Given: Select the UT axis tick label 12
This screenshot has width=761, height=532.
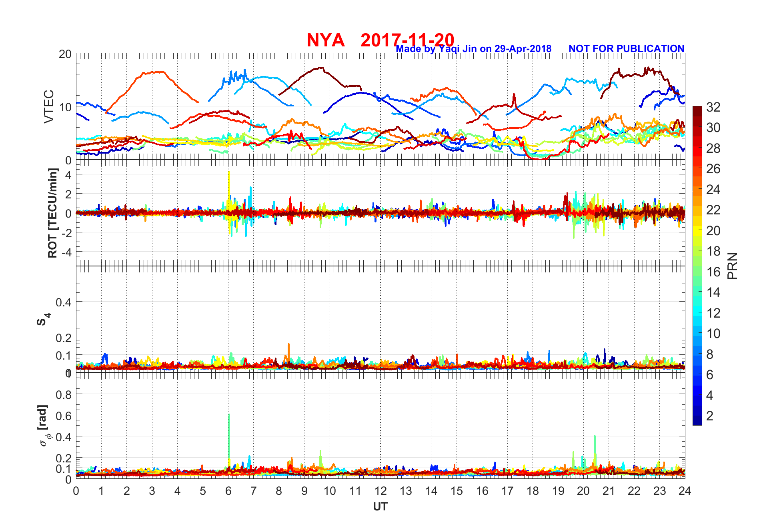Looking at the screenshot, I should pyautogui.click(x=380, y=491).
